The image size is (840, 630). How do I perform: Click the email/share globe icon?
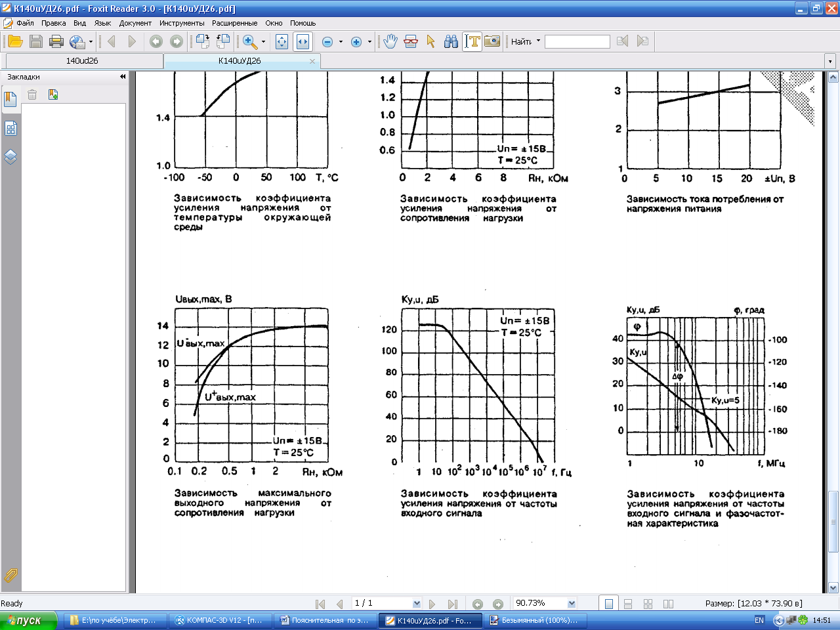[x=77, y=41]
